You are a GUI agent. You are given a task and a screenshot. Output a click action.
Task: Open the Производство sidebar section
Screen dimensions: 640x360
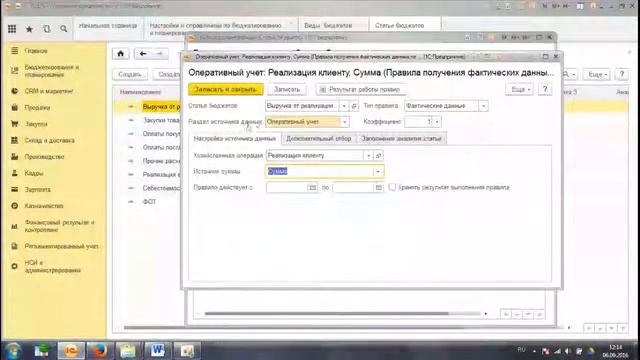pyautogui.click(x=44, y=157)
